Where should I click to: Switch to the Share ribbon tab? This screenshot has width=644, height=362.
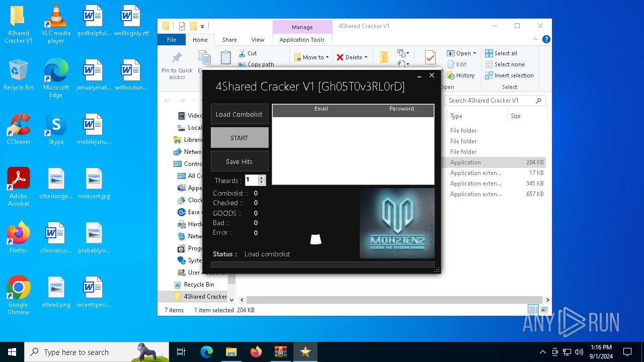tap(229, 40)
